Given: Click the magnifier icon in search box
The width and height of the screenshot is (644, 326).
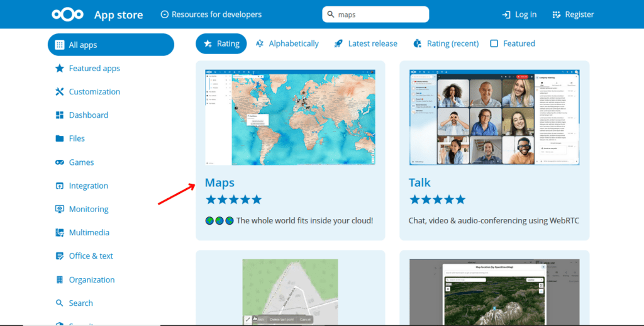Looking at the screenshot, I should 331,14.
